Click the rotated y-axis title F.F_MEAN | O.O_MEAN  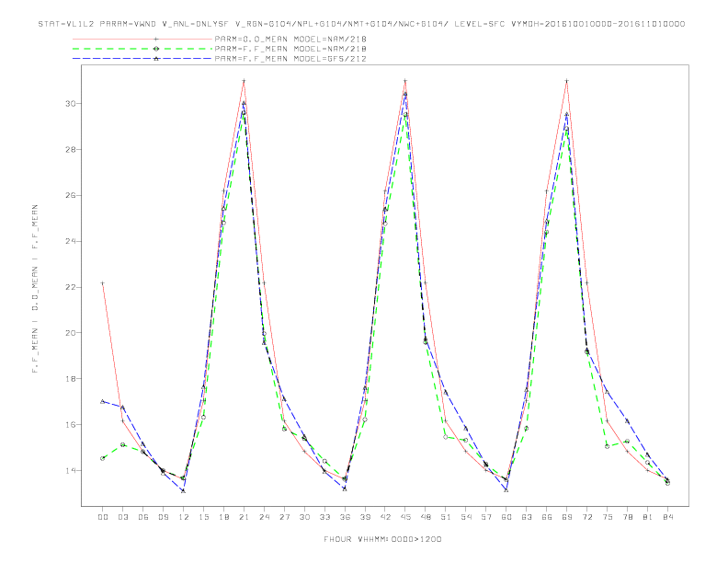35,289
